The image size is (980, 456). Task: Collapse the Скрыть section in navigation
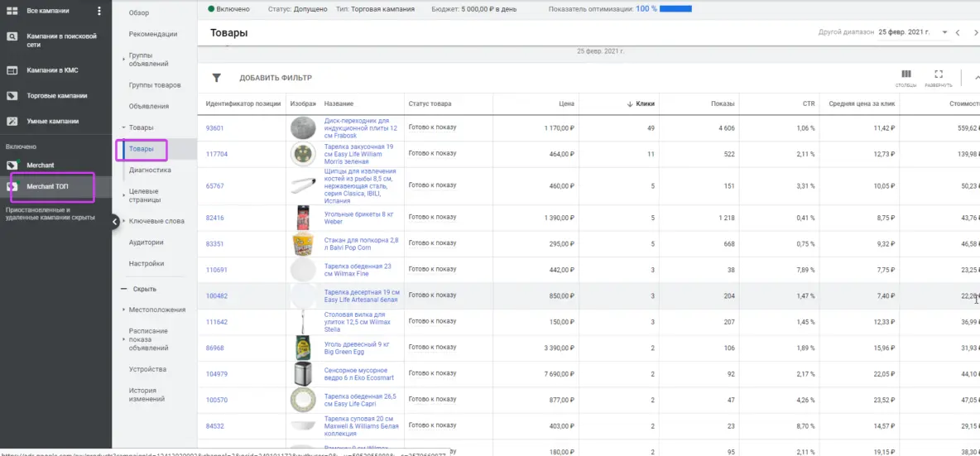coord(124,289)
